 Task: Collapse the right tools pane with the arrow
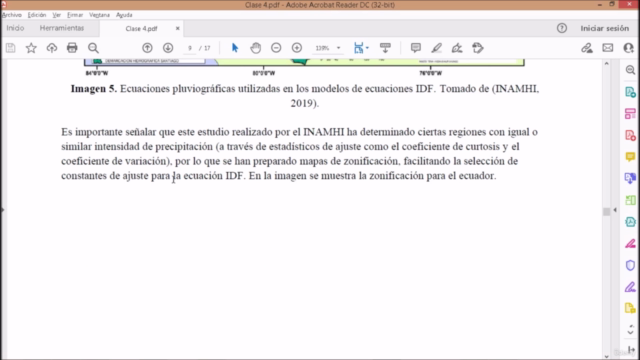(x=615, y=210)
